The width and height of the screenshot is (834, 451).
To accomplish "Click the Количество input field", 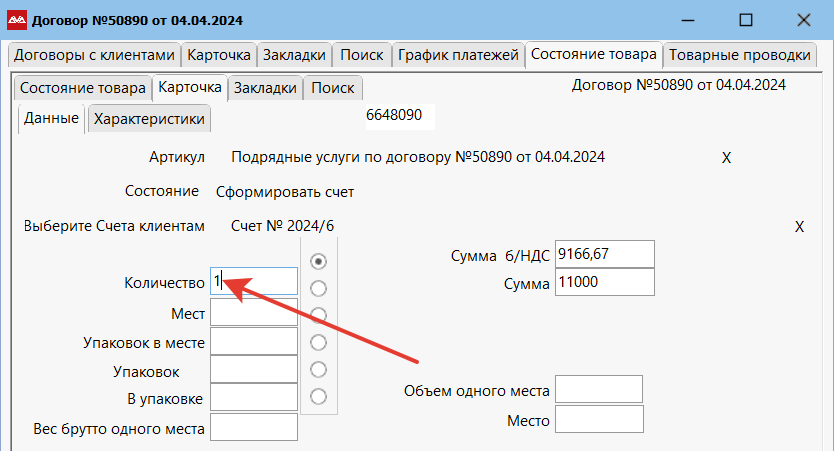I will [x=254, y=282].
